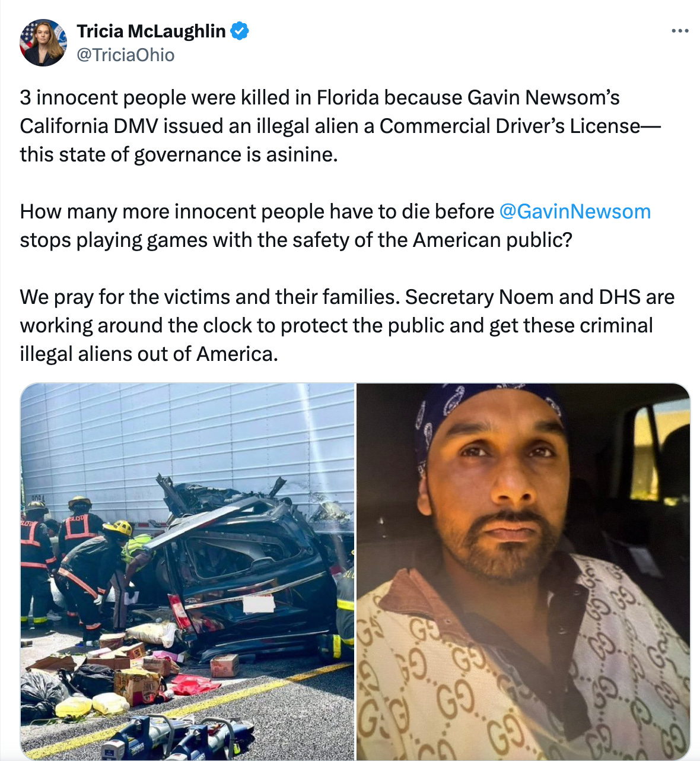Follow the @GavinNewsom mention link

tap(575, 211)
